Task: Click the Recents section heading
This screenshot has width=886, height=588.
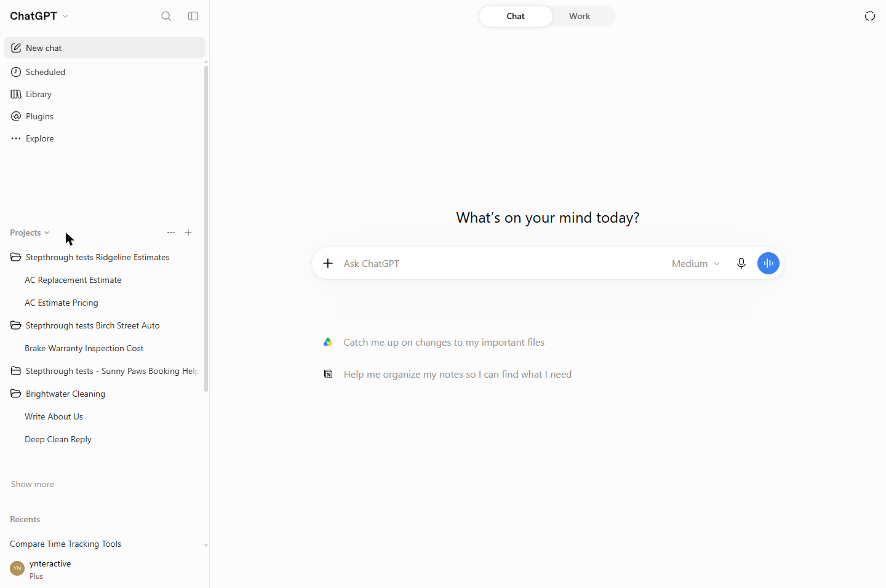Action: point(25,519)
